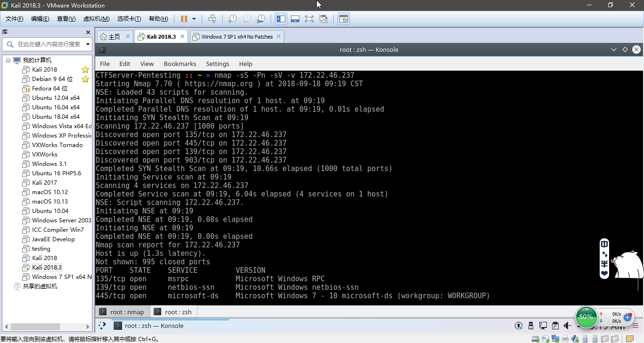
Task: Switch to the root : nmap Konsole tab
Action: [123, 312]
